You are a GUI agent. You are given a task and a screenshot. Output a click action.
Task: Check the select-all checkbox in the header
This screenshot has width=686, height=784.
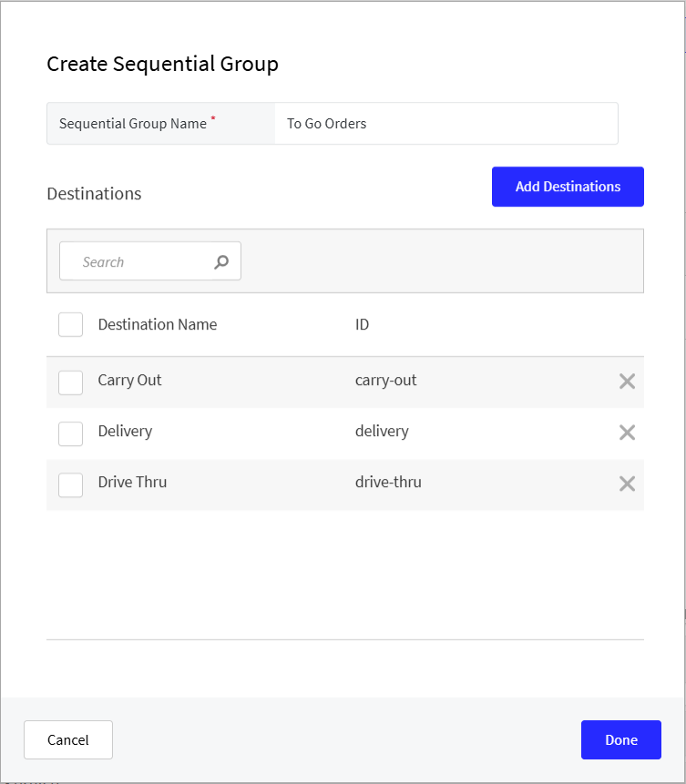point(70,324)
